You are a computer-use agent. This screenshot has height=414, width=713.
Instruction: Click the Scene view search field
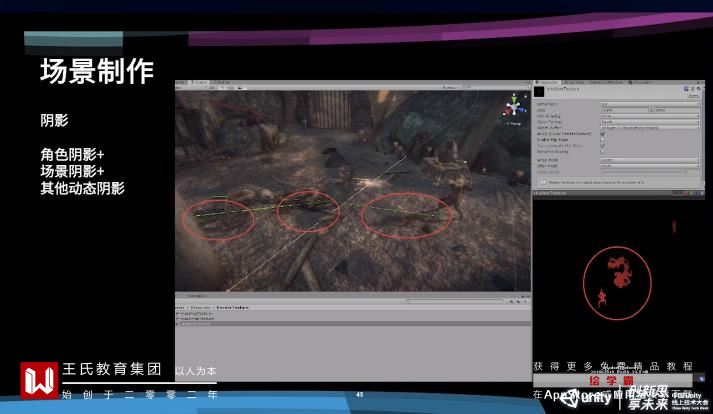point(498,87)
